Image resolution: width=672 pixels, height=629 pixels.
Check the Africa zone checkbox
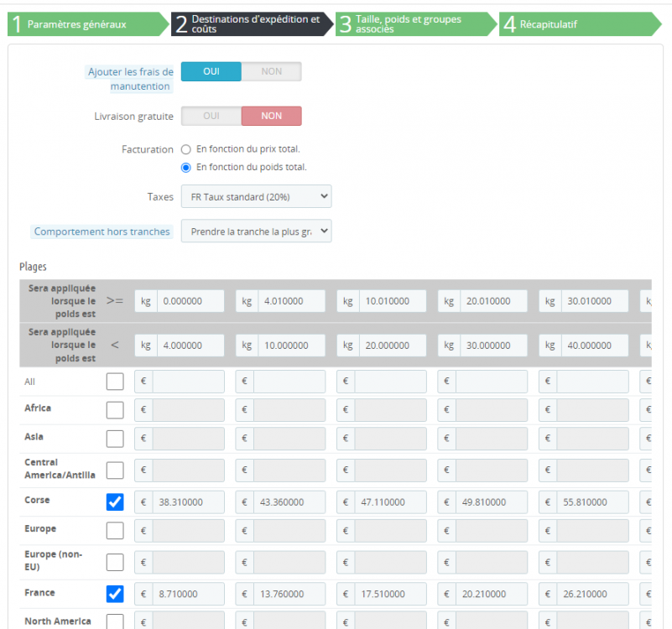tap(115, 410)
